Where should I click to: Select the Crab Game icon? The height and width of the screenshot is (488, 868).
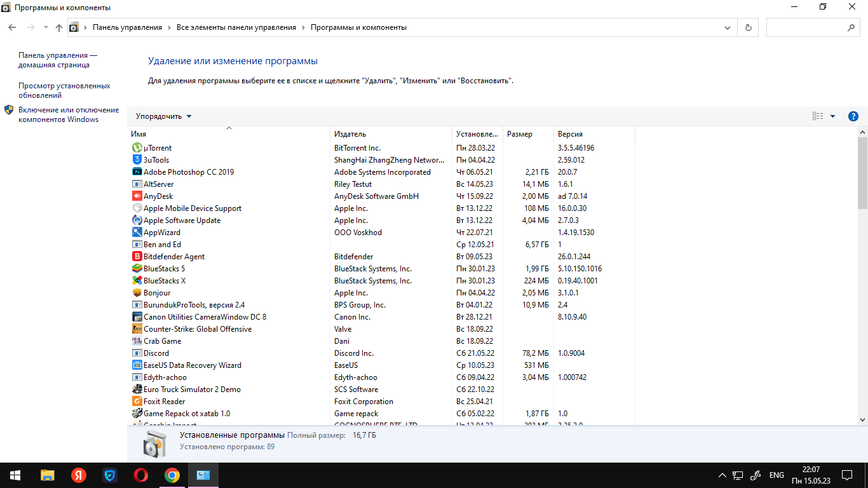pos(137,341)
